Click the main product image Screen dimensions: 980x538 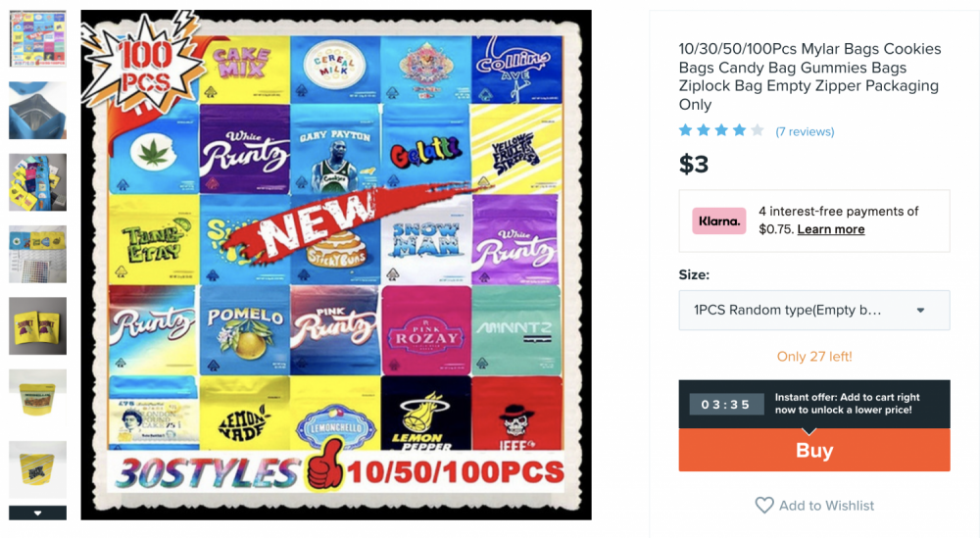[x=336, y=265]
